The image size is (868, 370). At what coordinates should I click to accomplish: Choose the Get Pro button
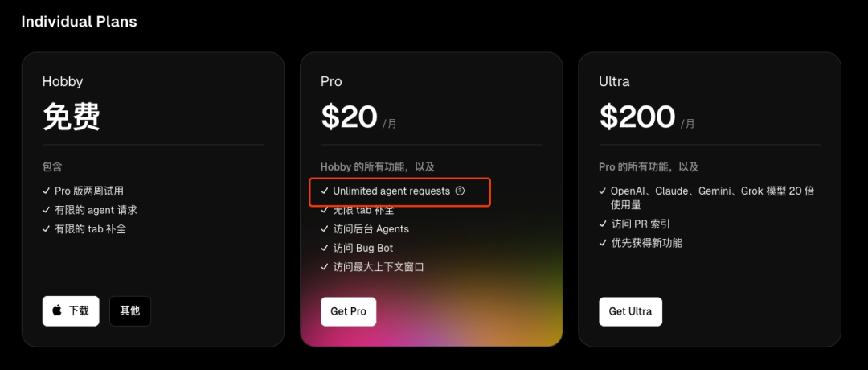tap(348, 311)
